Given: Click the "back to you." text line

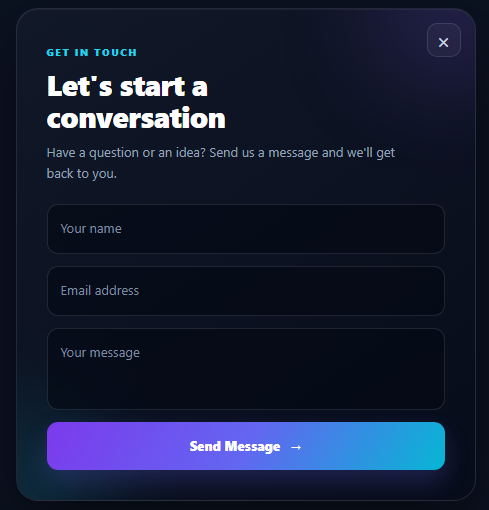Looking at the screenshot, I should click(82, 174).
